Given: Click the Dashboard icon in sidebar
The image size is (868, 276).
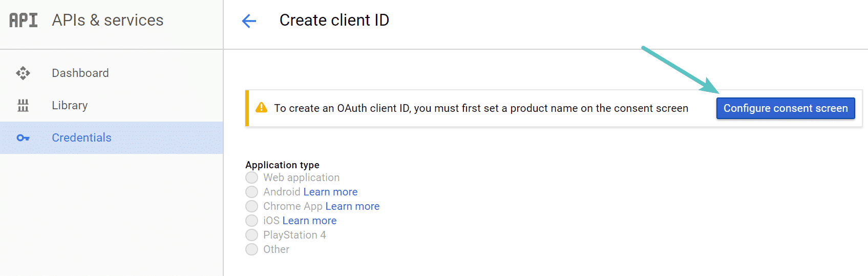Looking at the screenshot, I should (23, 73).
